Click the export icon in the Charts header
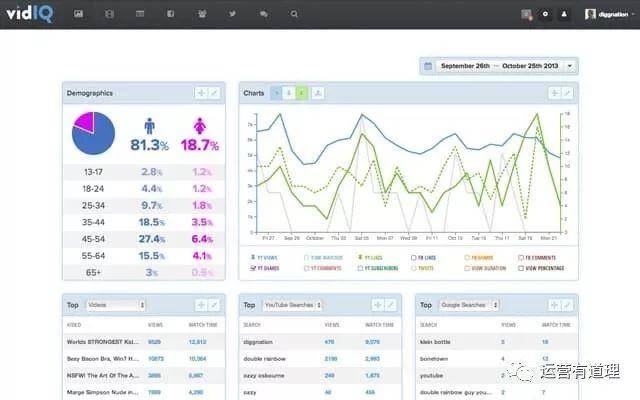 [x=318, y=93]
